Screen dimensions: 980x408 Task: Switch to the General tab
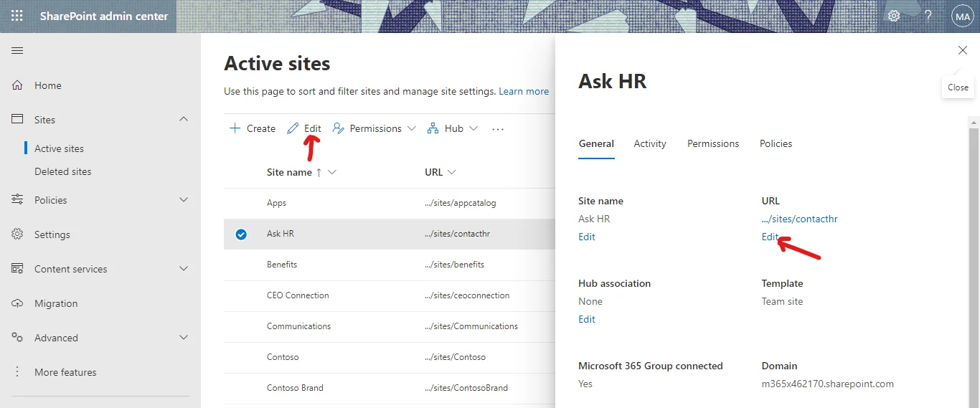pyautogui.click(x=596, y=143)
